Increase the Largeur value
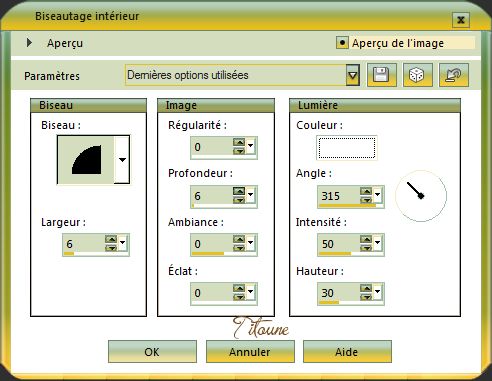 tap(111, 239)
